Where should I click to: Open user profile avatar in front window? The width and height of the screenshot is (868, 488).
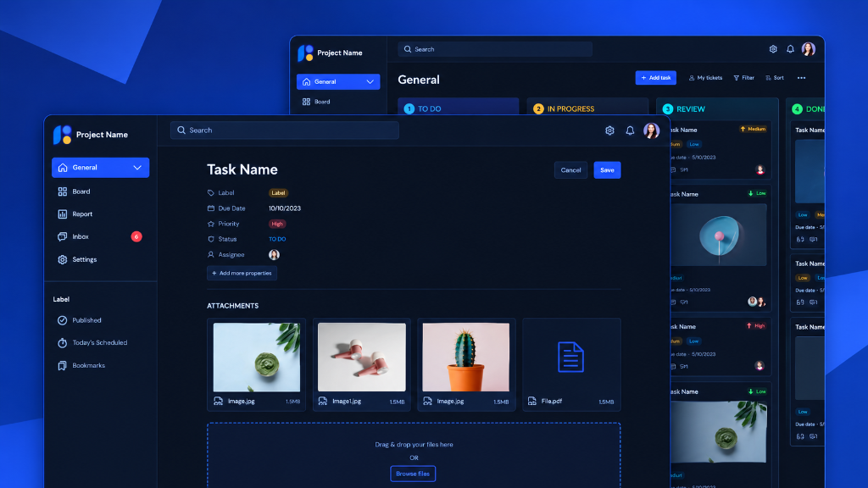(x=652, y=130)
